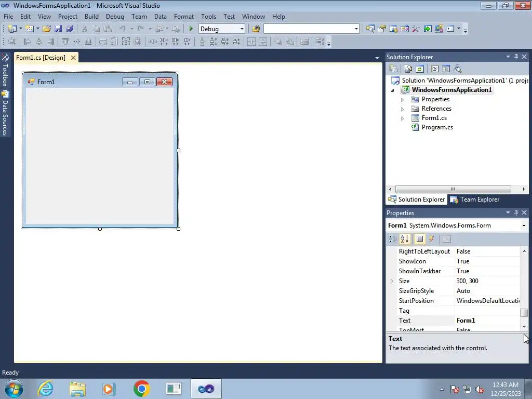The width and height of the screenshot is (532, 399).
Task: Click the Add New Item toolbar icon
Action: pyautogui.click(x=30, y=29)
